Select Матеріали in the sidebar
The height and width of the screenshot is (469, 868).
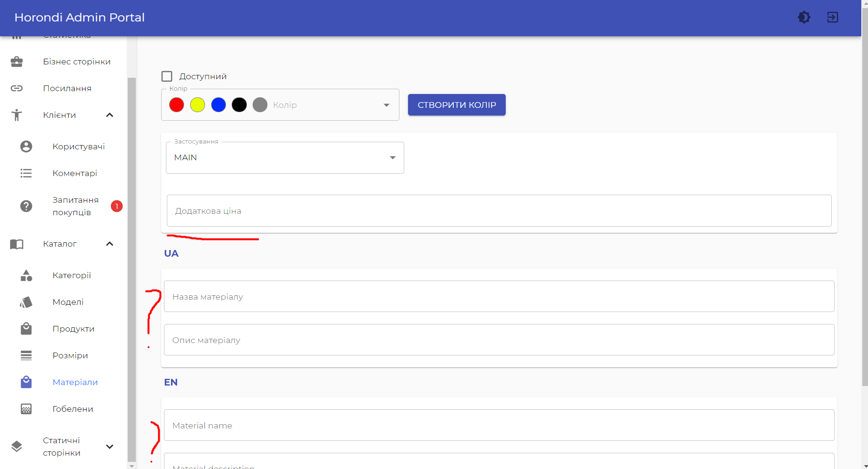pos(75,382)
